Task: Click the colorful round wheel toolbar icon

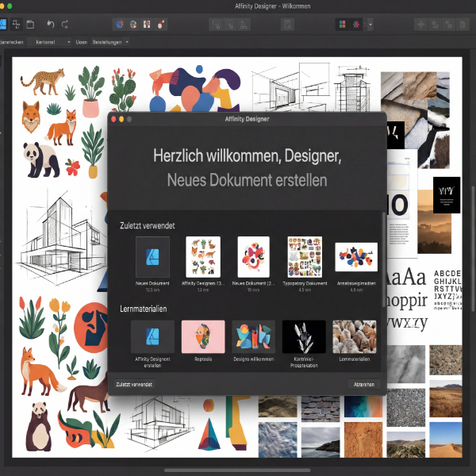Action: [133, 25]
